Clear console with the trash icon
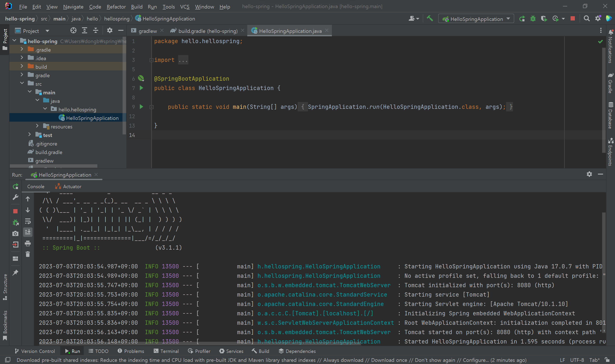615x364 pixels. tap(28, 254)
